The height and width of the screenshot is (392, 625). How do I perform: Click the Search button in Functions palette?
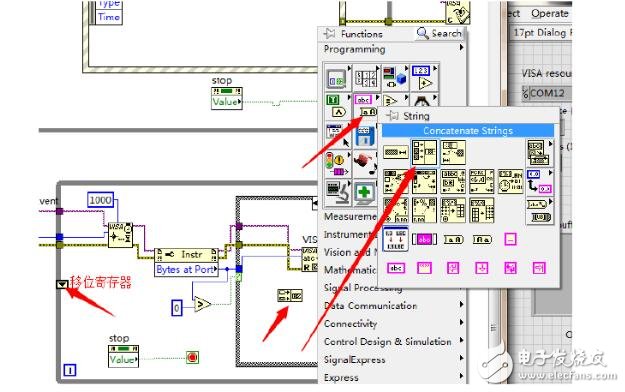(439, 33)
